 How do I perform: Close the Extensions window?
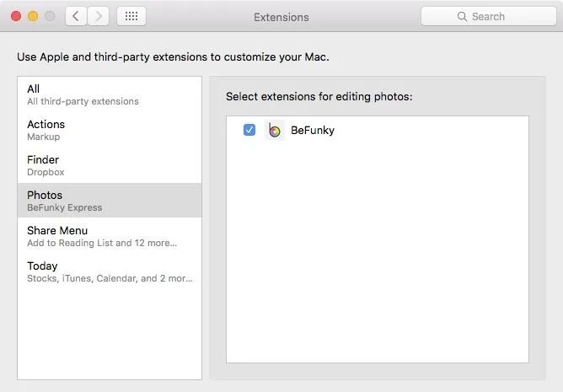(x=16, y=16)
